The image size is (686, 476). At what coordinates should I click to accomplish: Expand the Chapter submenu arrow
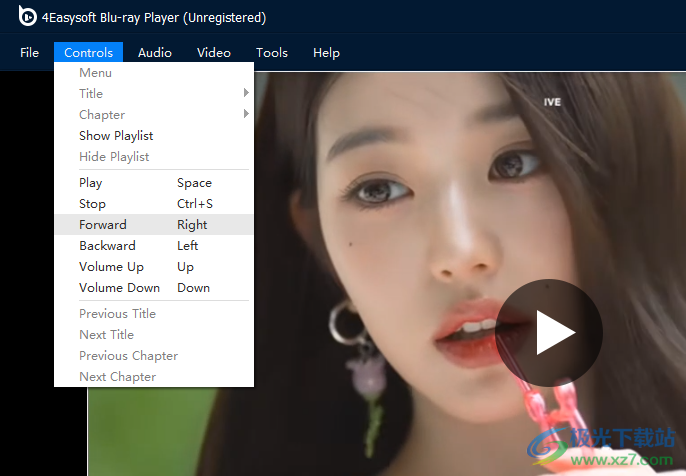point(246,114)
